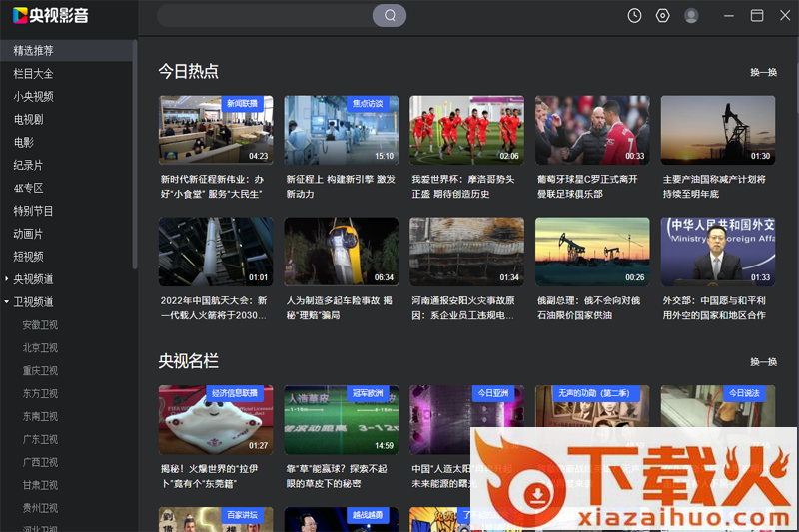
Task: Click title 主要产油国称减产计划将持续至明年底
Action: point(714,187)
